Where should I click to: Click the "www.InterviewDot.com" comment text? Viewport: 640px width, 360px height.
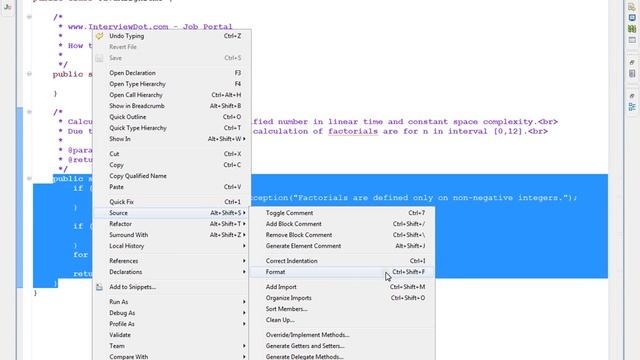click(x=118, y=27)
